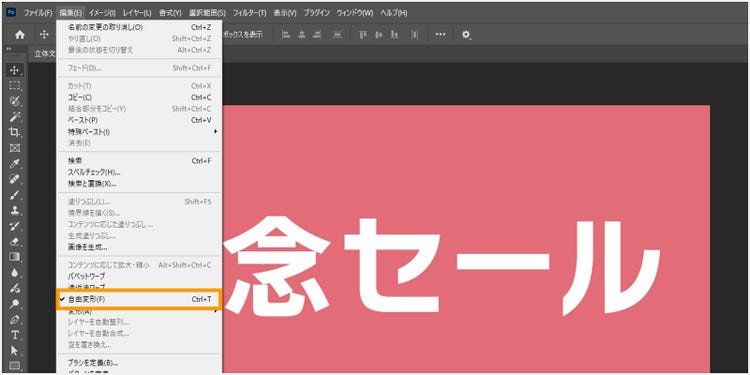Viewport: 750px width, 375px height.
Task: Align horizontal centers in the options bar
Action: 302,34
